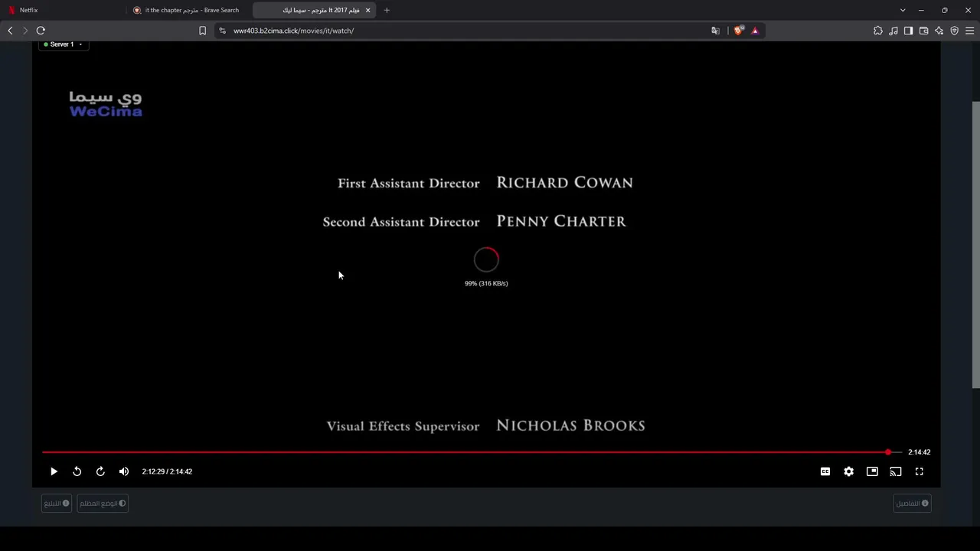Screen dimensions: 980x551
Task: Rewind the video with the back-skip icon
Action: click(x=77, y=471)
